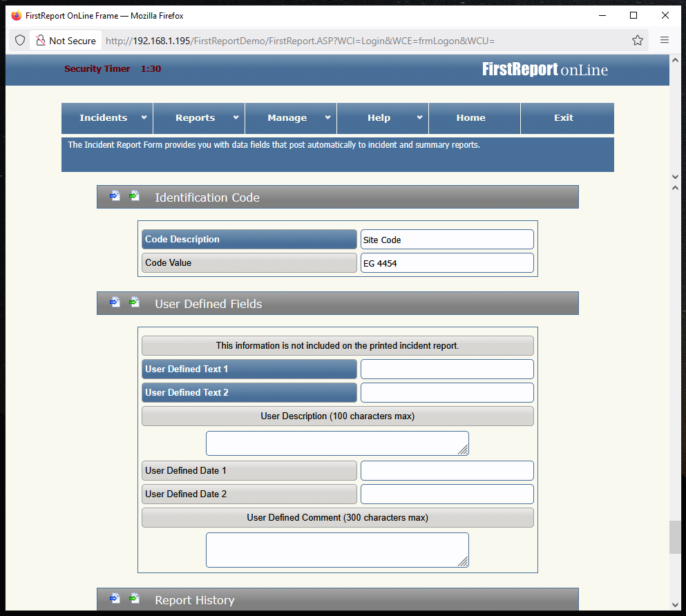Click the Code Value input field
The height and width of the screenshot is (616, 686).
(447, 263)
